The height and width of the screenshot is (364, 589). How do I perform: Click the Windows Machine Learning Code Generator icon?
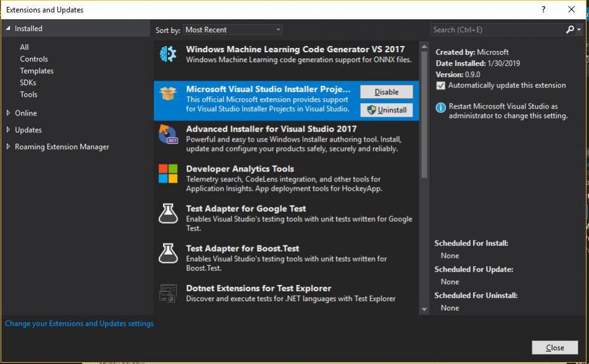168,54
